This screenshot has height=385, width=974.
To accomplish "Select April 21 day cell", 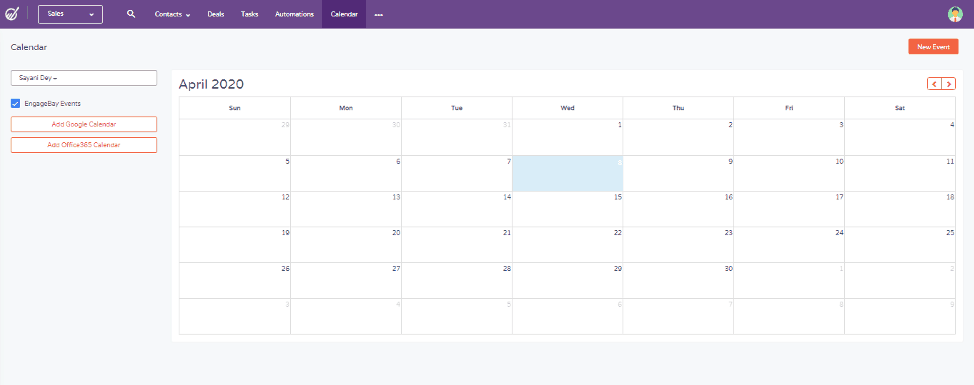I will 457,245.
